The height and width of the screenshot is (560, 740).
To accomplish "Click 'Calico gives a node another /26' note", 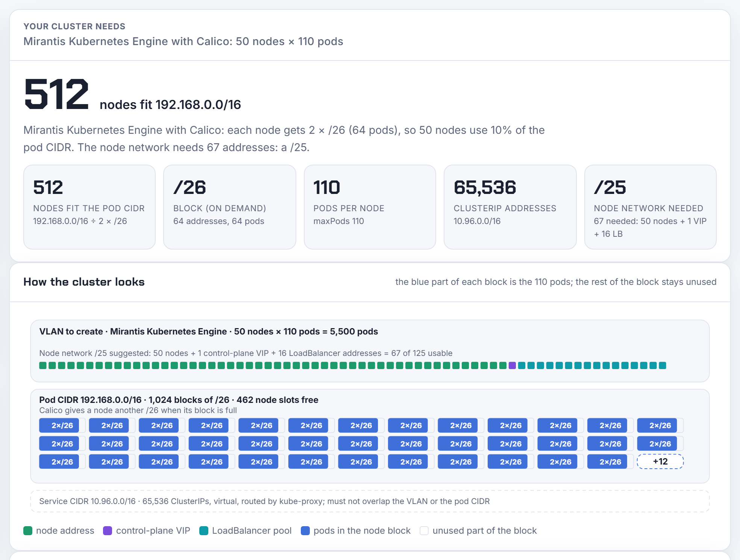I will pyautogui.click(x=138, y=410).
